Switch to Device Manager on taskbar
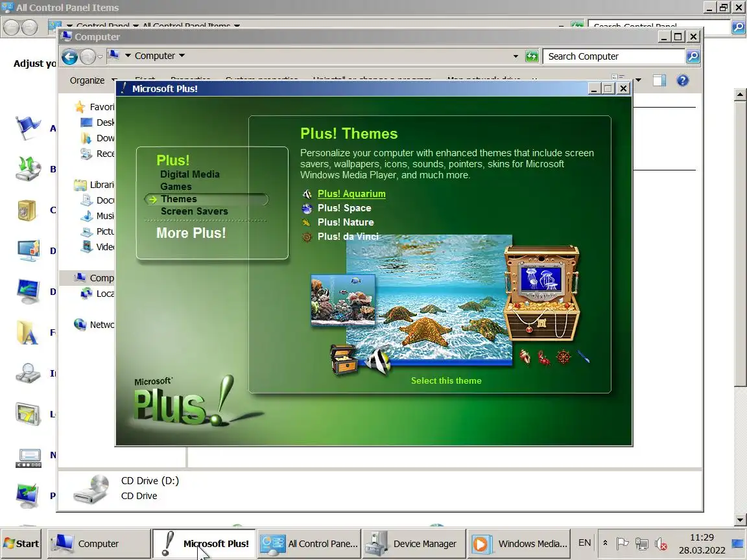The height and width of the screenshot is (560, 747). point(414,543)
